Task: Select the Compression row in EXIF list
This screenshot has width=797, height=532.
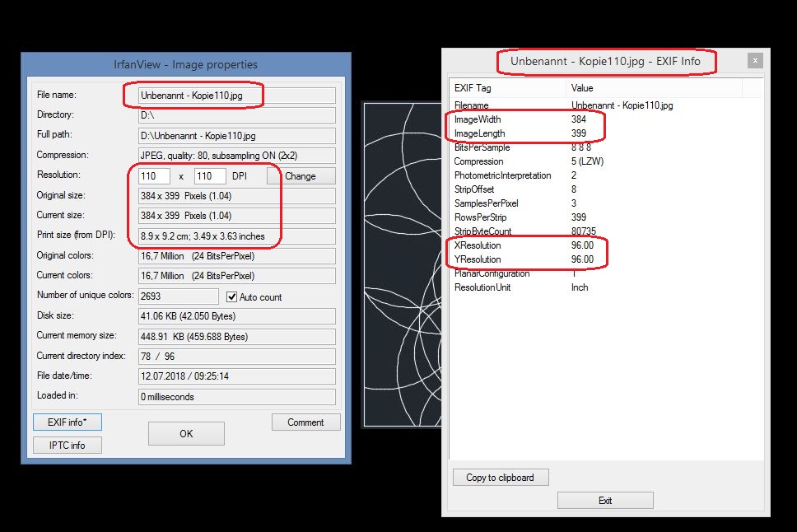Action: tap(606, 161)
